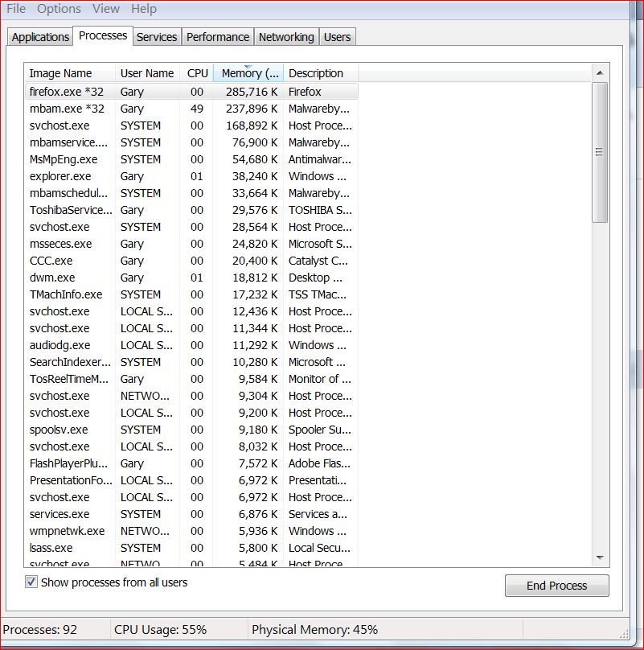Screen dimensions: 644x650
Task: Click the 28,564 K memory value
Action: point(254,227)
